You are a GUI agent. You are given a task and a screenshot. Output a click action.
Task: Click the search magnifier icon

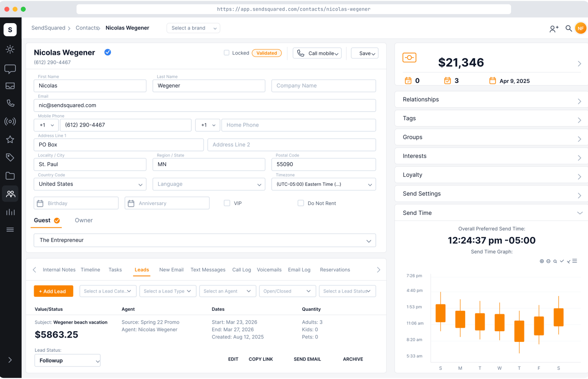pyautogui.click(x=569, y=28)
